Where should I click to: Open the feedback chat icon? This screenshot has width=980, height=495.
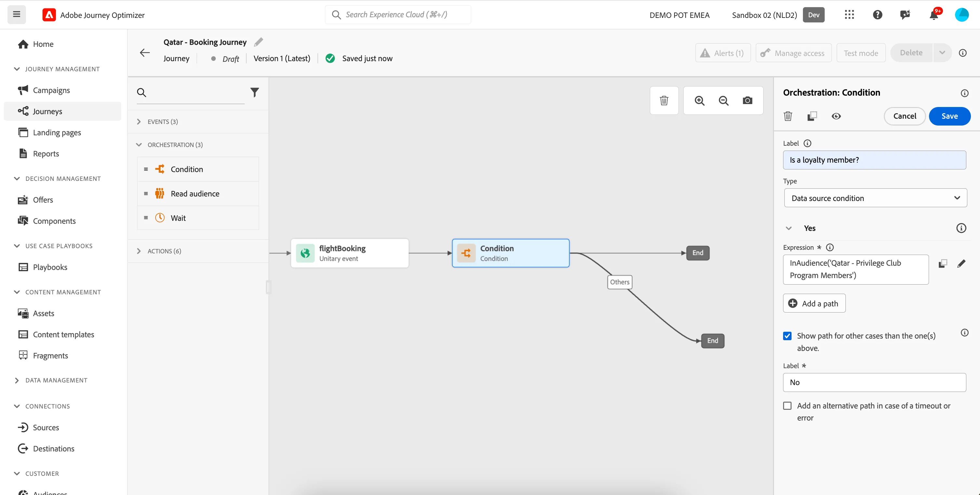pos(906,15)
